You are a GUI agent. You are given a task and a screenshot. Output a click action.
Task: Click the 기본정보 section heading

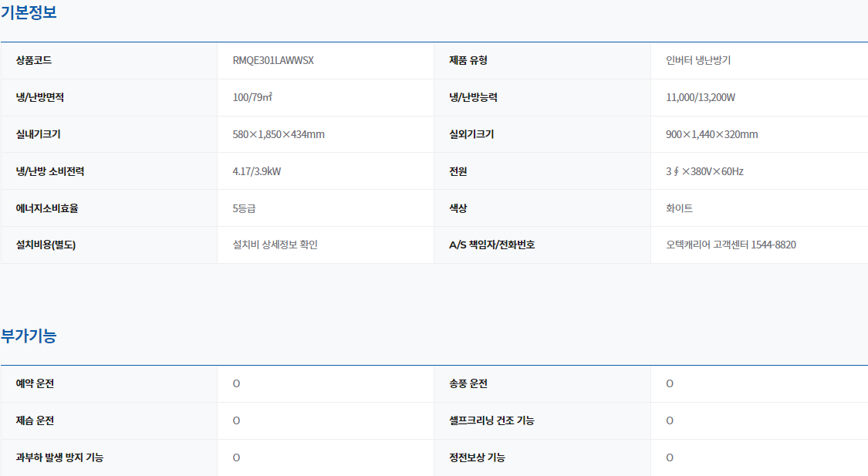(x=29, y=12)
